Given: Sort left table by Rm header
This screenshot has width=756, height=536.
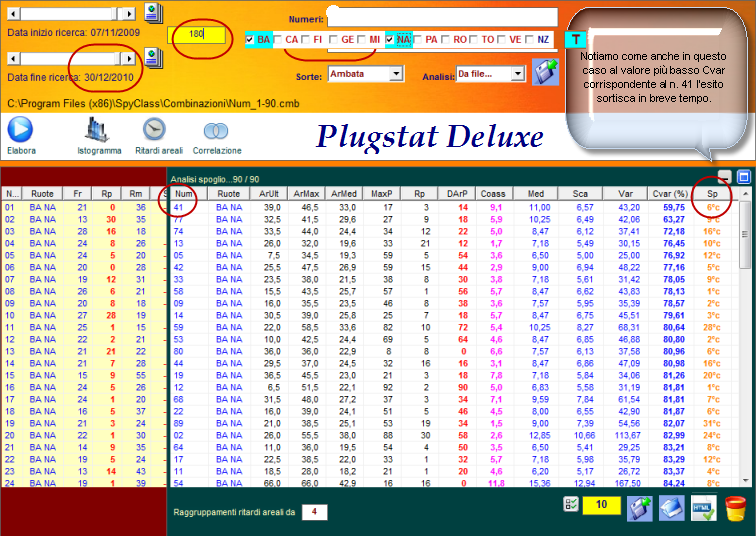Looking at the screenshot, I should click(136, 194).
